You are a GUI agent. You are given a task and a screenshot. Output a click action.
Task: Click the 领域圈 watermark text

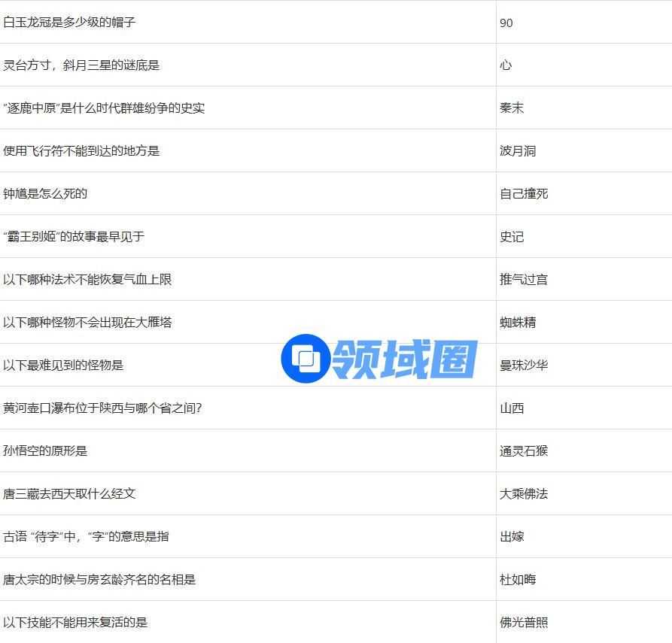tap(404, 359)
